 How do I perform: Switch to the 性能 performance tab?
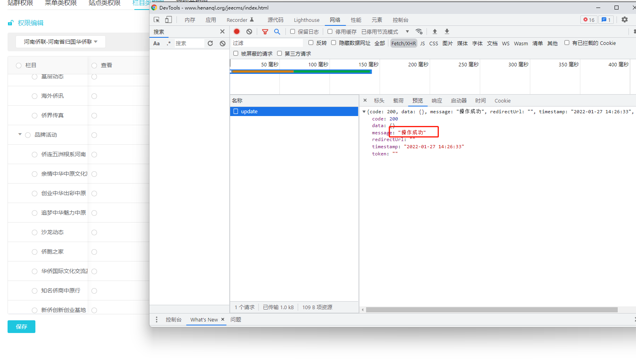point(356,20)
